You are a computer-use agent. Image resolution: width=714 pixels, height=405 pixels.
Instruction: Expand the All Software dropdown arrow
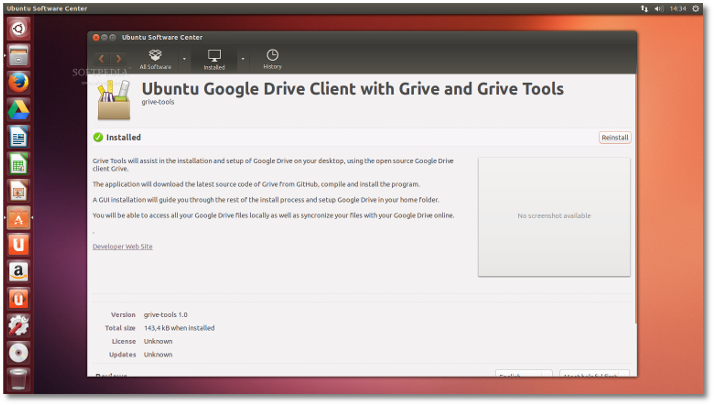(184, 58)
